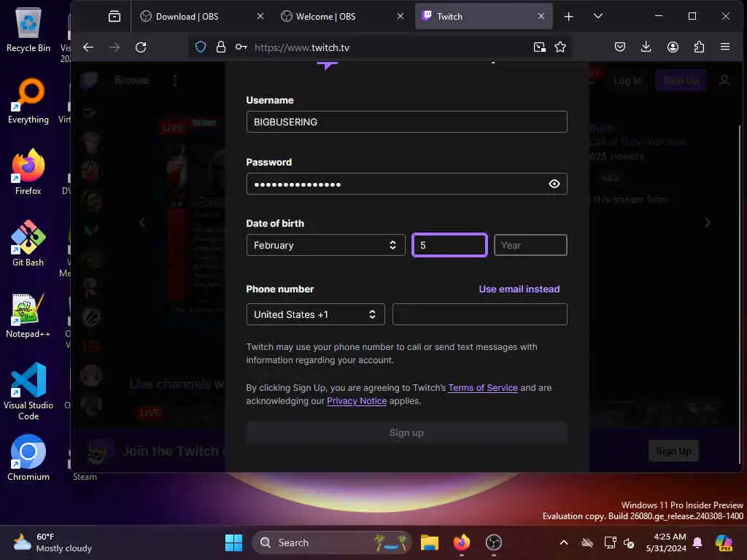The image size is (747, 560).
Task: Click the phone number input field
Action: [479, 314]
